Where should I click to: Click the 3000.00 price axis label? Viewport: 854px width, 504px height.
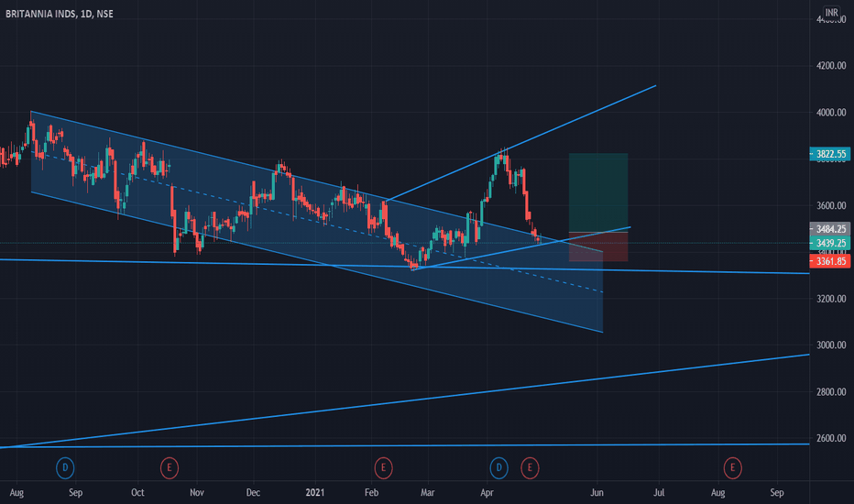coord(831,345)
